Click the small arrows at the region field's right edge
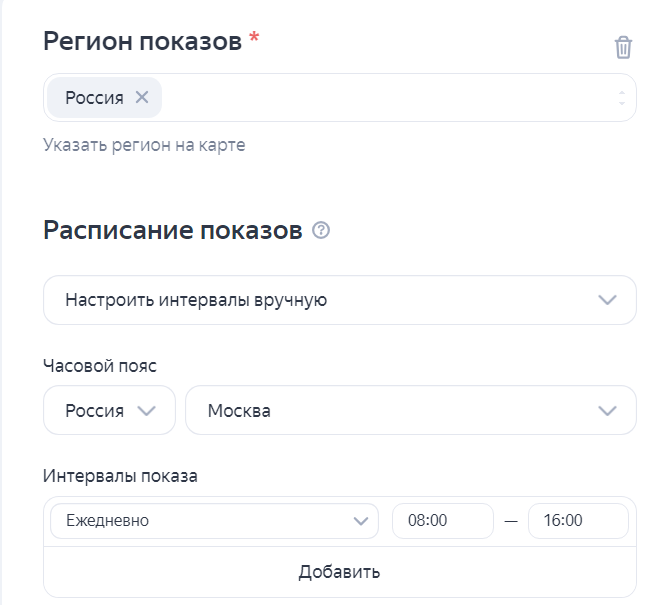Screen dimensions: 669x605 pyautogui.click(x=621, y=98)
